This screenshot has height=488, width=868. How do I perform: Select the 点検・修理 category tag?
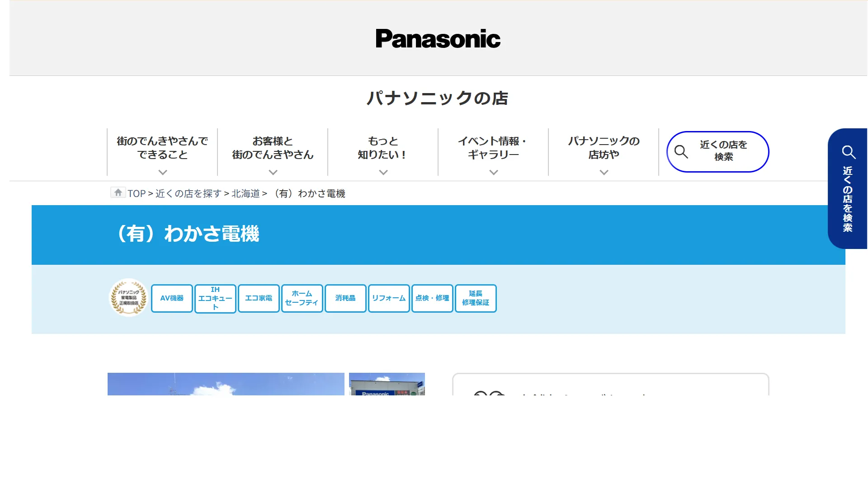pyautogui.click(x=432, y=298)
